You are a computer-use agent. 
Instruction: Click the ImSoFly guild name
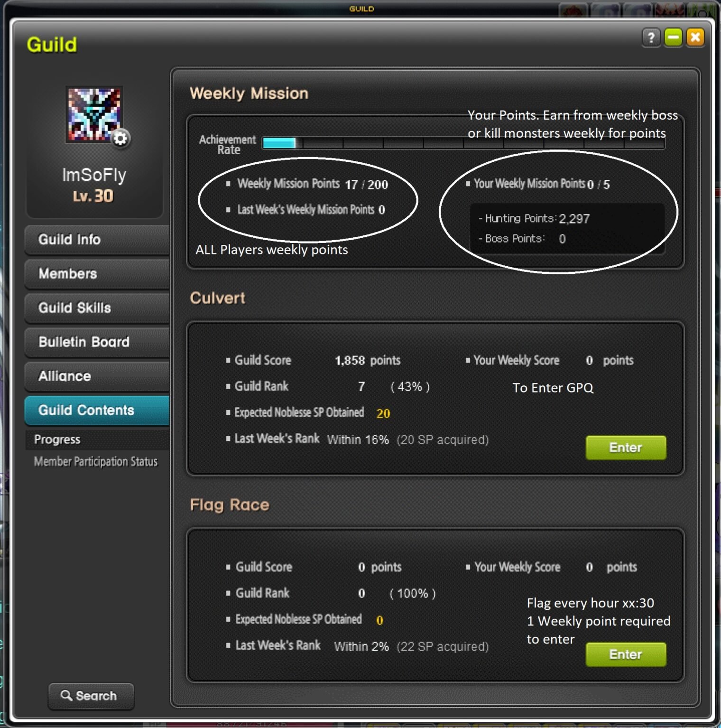click(94, 175)
